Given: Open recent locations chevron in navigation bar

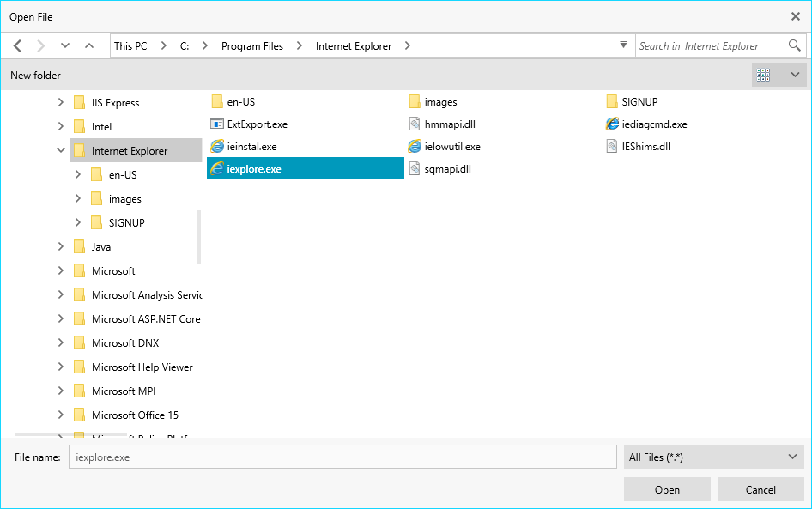Looking at the screenshot, I should (x=64, y=45).
